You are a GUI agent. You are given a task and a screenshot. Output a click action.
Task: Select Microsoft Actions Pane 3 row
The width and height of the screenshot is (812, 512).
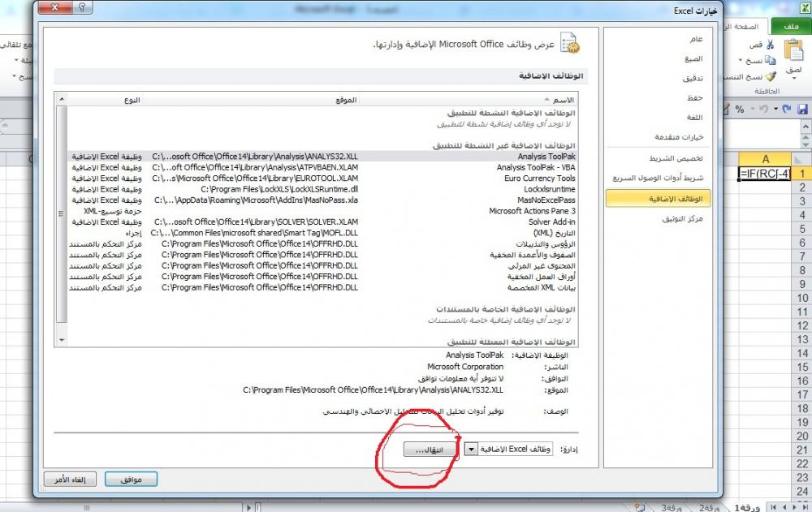(322, 211)
